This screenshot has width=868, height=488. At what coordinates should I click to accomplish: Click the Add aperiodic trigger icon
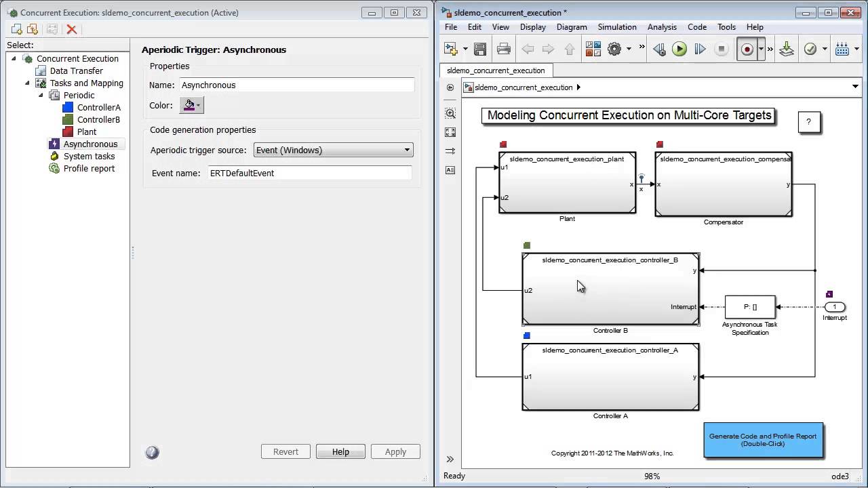[32, 29]
